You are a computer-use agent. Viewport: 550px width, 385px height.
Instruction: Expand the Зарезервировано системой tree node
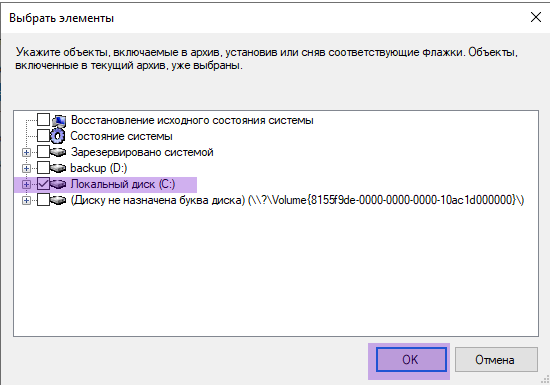click(26, 153)
